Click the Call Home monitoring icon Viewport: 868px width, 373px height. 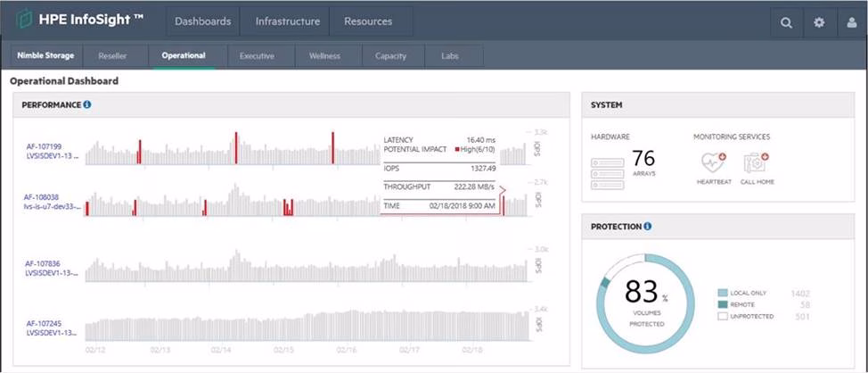pos(756,162)
